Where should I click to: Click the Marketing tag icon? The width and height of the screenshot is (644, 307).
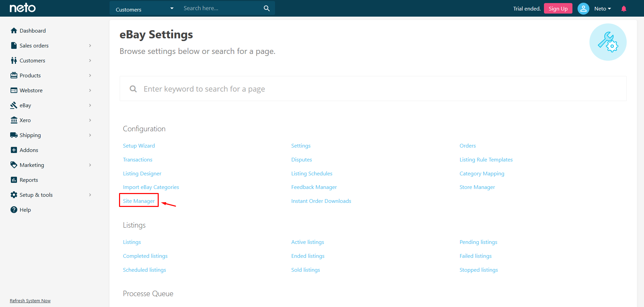tap(14, 165)
